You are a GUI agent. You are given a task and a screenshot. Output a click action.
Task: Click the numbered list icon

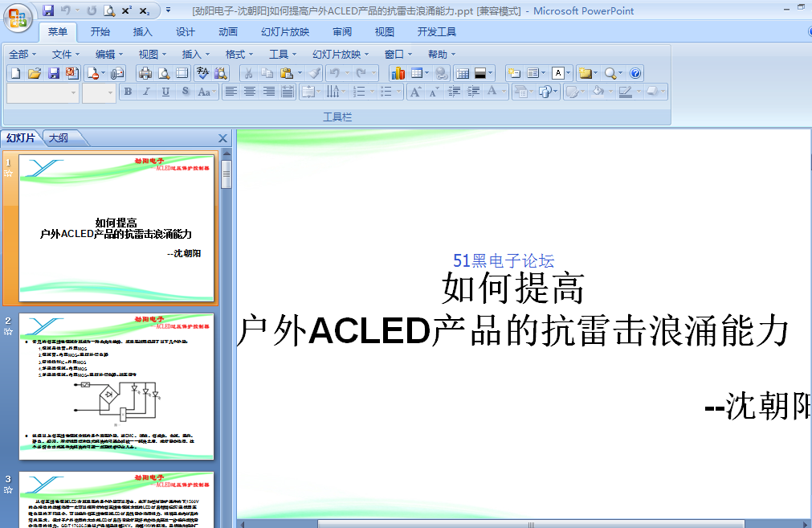pyautogui.click(x=359, y=92)
